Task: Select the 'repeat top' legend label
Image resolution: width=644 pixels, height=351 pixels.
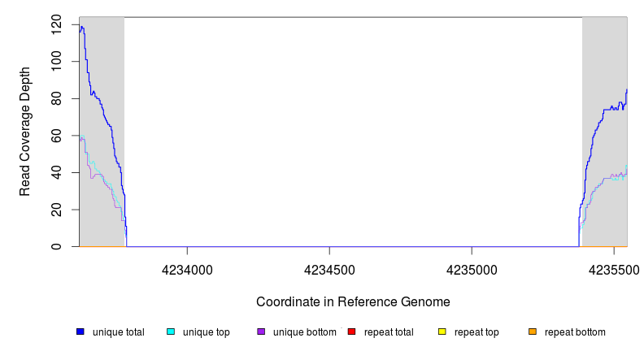Action: 476,332
